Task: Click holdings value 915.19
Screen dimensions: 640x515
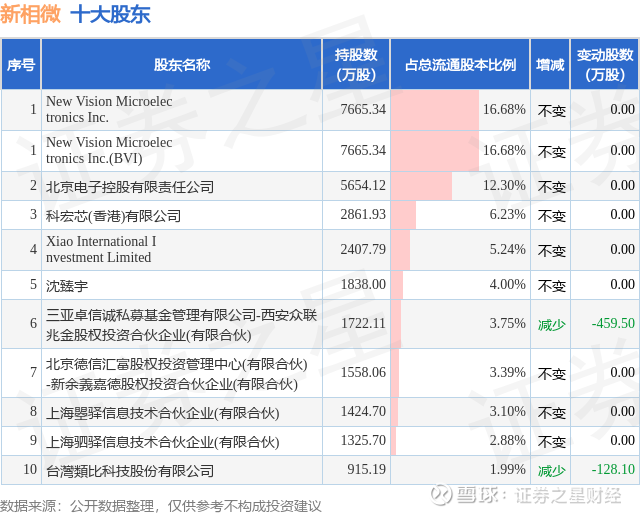Action: (366, 469)
